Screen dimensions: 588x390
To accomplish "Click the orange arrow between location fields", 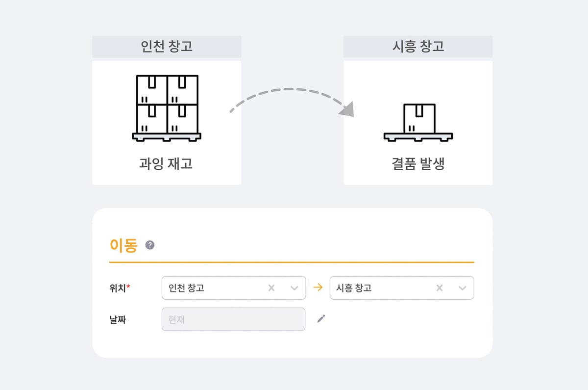I will (318, 288).
